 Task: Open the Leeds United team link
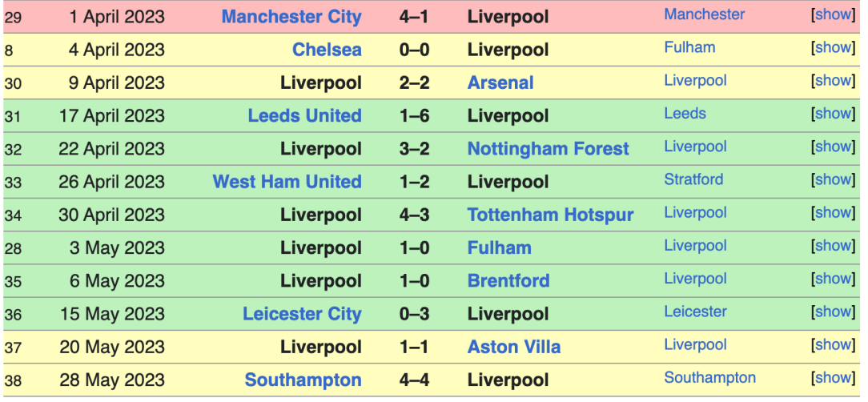coord(304,116)
